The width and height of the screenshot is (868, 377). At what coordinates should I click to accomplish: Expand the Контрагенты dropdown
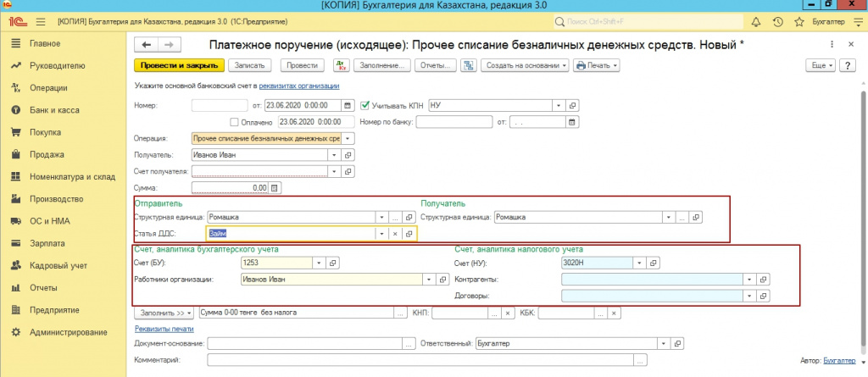click(x=749, y=280)
